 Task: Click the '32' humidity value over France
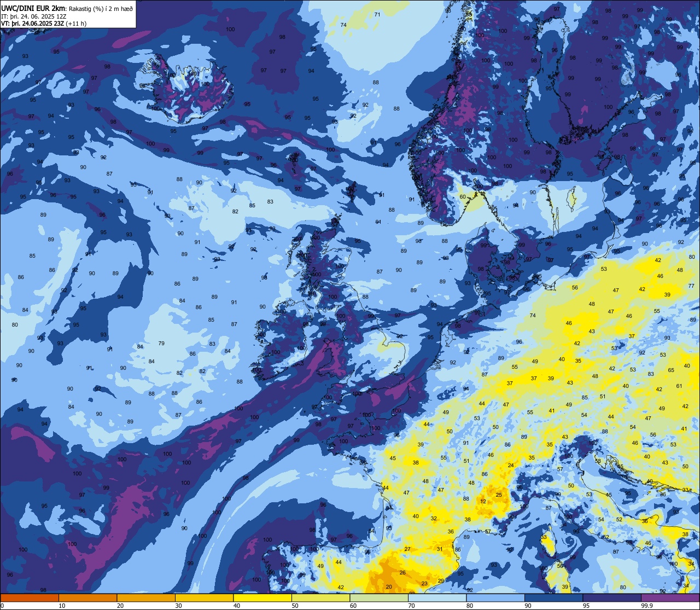click(x=434, y=519)
